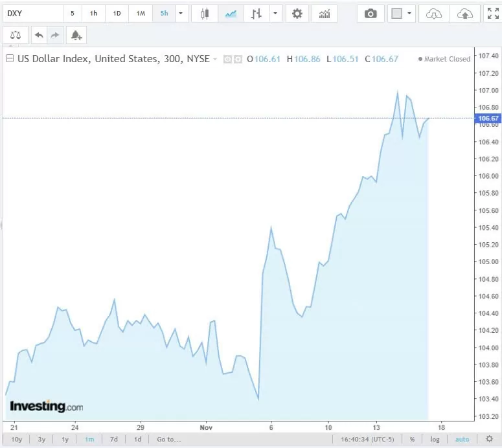Image resolution: width=502 pixels, height=448 pixels.
Task: Save chart layout to cloud
Action: coord(465,14)
